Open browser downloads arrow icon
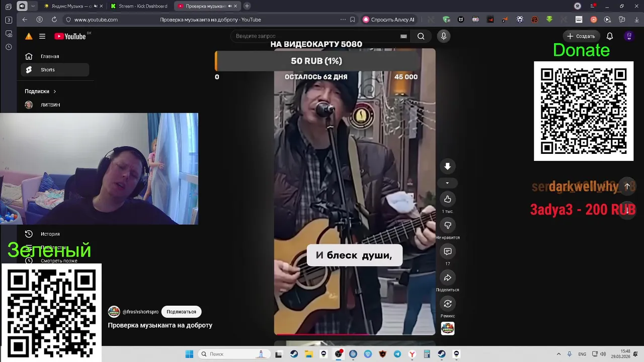The height and width of the screenshot is (362, 644). [x=636, y=20]
